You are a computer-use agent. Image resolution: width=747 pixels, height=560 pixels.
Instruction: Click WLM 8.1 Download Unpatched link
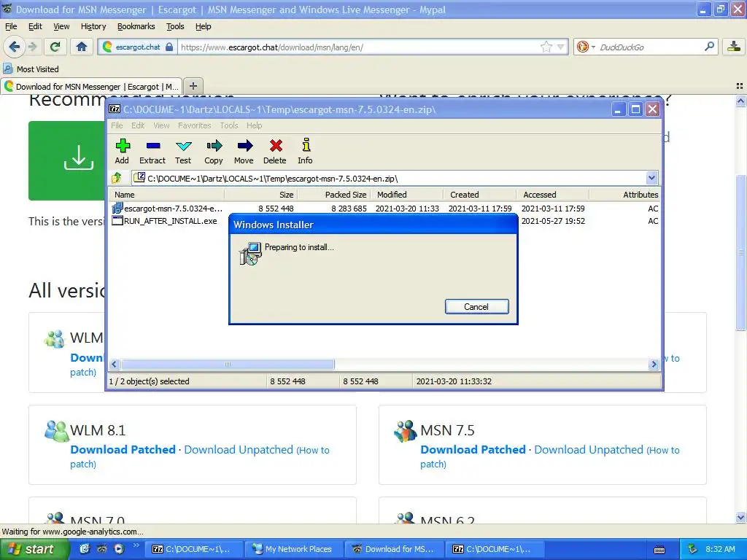[239, 449]
